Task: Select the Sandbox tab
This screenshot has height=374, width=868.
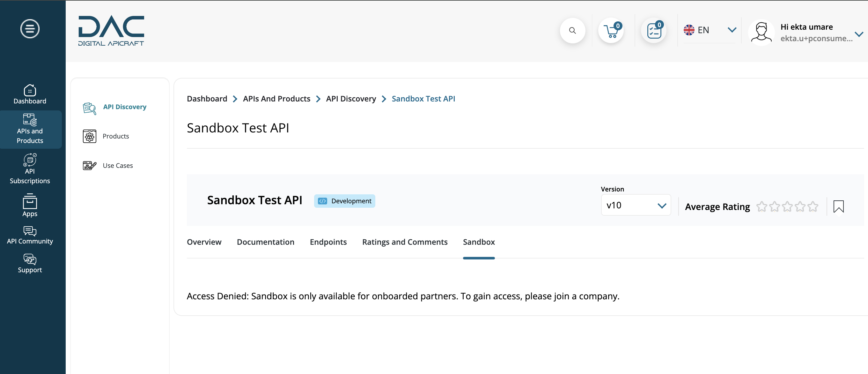Action: (x=479, y=242)
